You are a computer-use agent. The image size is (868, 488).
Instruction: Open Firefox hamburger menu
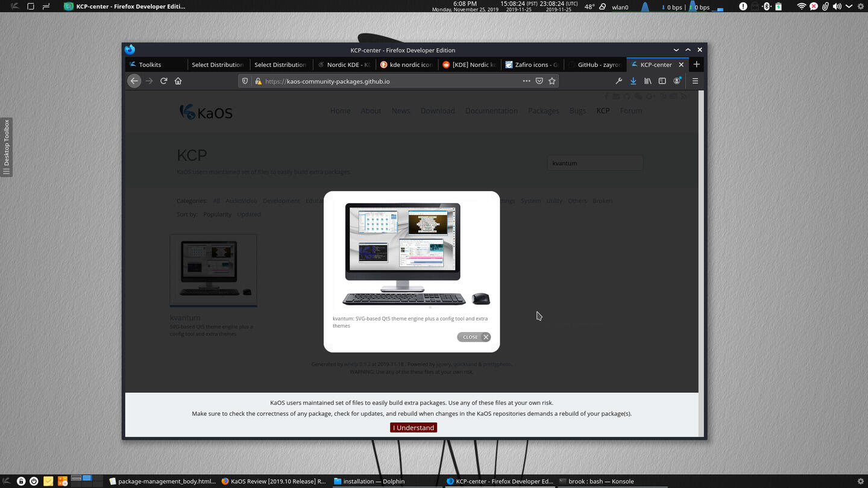pyautogui.click(x=695, y=81)
